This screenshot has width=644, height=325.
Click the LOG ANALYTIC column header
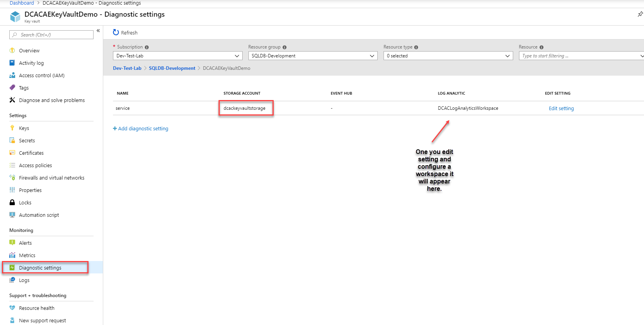click(x=451, y=93)
